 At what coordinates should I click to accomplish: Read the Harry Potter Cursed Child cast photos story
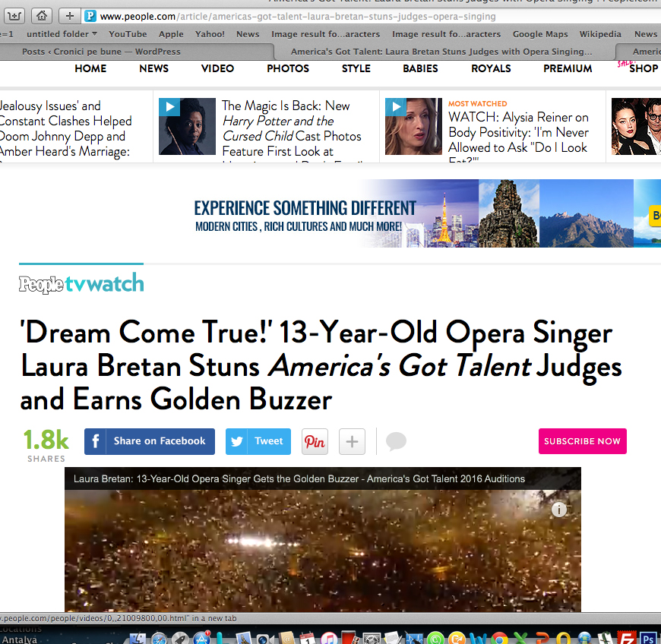(292, 129)
